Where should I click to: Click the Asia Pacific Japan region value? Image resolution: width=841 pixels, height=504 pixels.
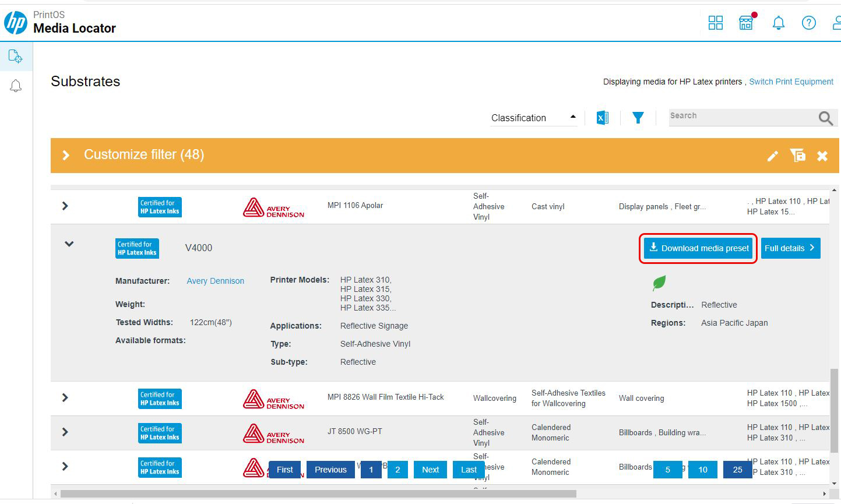pyautogui.click(x=734, y=323)
